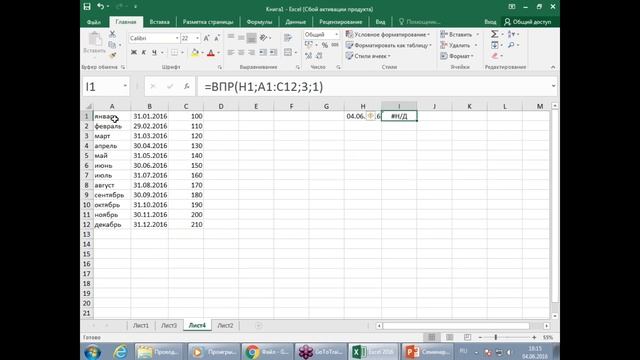Screen dimensions: 640x360
Task: Switch to the Разметка страницы tab
Action: [208, 22]
